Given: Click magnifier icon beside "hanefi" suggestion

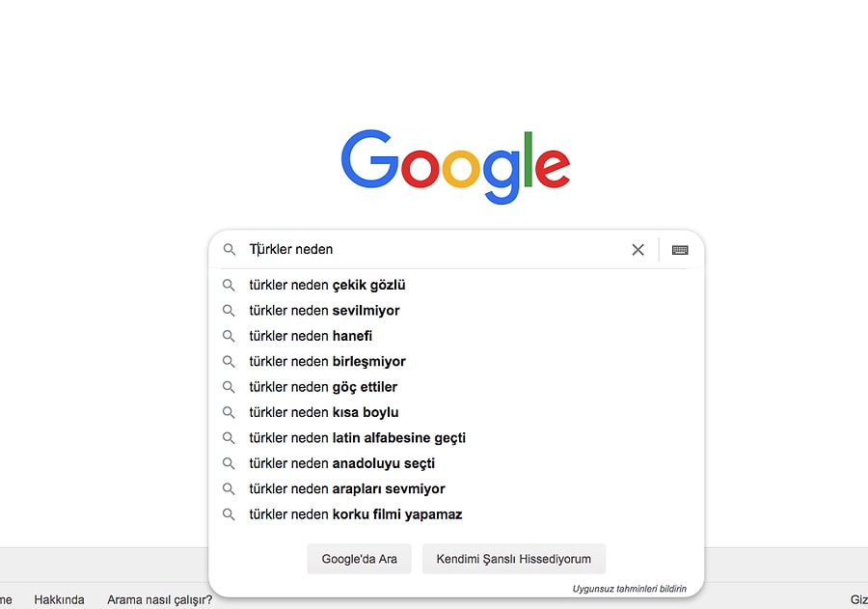Looking at the screenshot, I should pos(230,336).
